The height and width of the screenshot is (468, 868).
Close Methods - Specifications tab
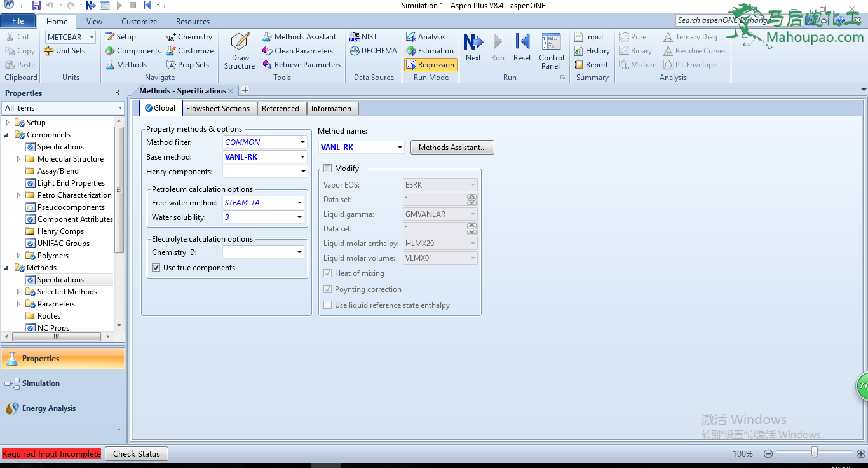click(x=231, y=91)
